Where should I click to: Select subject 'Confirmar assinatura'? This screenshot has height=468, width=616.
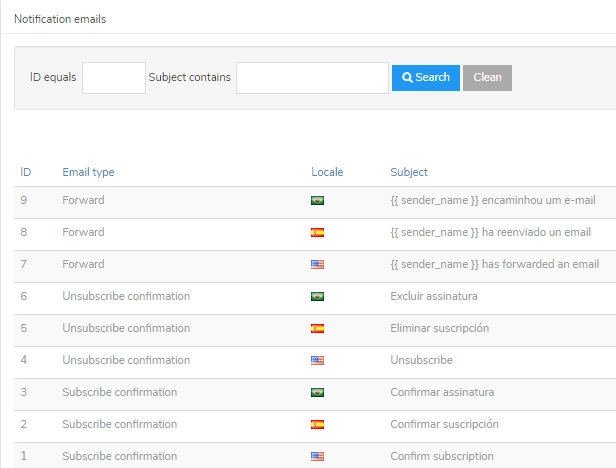click(x=442, y=392)
